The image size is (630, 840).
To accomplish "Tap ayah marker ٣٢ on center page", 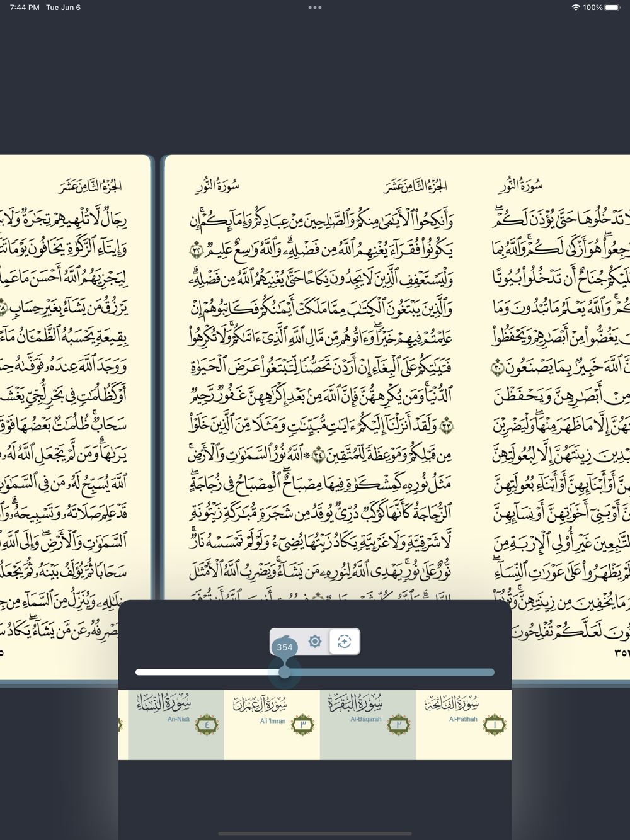I will pos(196,251).
